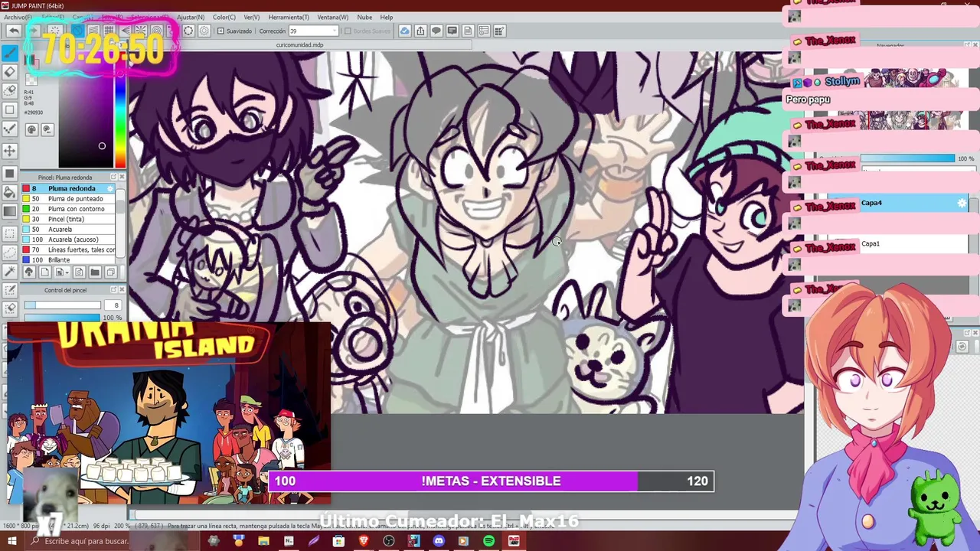Select the Pluma redonda brush
The width and height of the screenshot is (980, 551).
[67, 188]
